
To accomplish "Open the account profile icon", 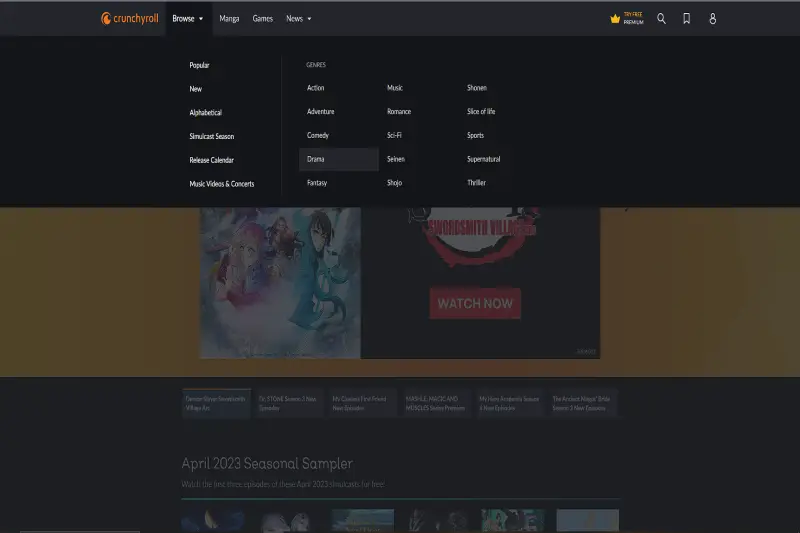I will [713, 19].
